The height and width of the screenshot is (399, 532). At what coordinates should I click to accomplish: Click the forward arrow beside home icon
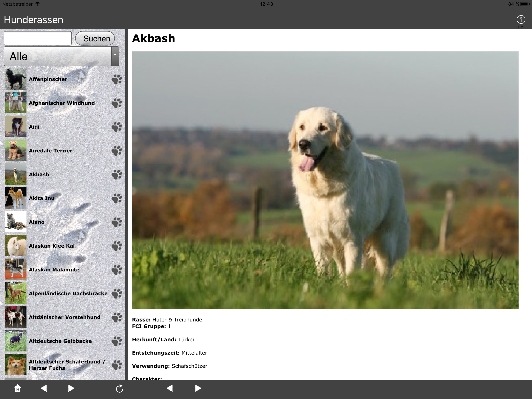71,388
